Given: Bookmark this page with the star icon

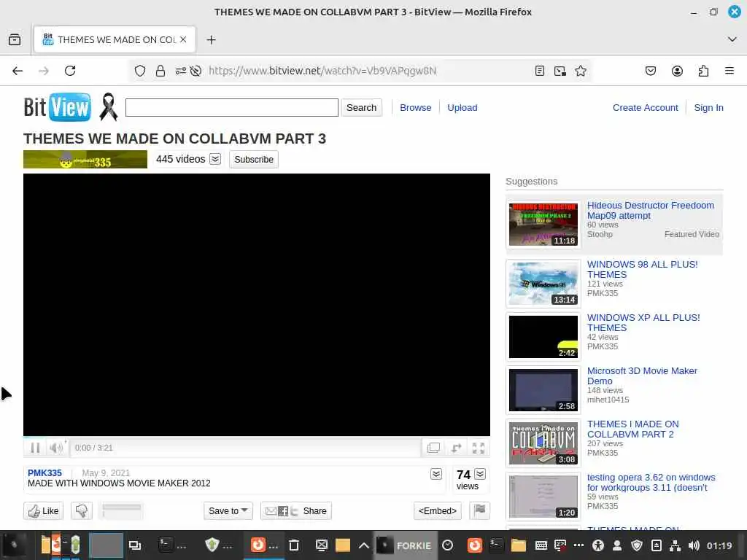Looking at the screenshot, I should 580,71.
